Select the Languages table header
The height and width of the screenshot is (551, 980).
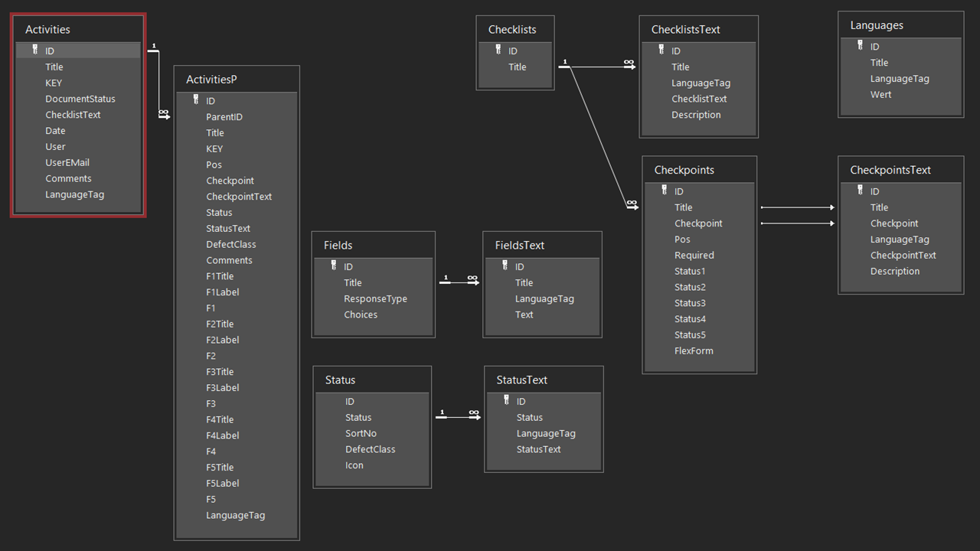click(x=900, y=25)
